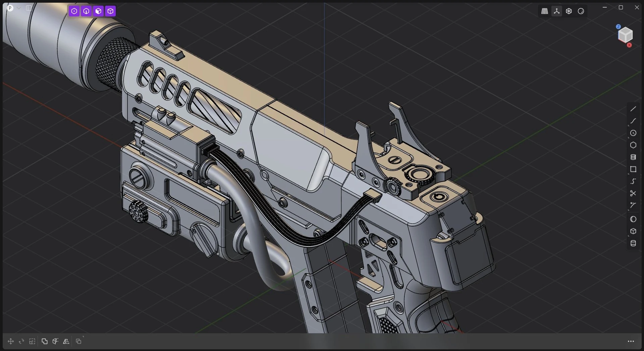
Task: Select the Polygon hexagon tool
Action: pos(633,145)
